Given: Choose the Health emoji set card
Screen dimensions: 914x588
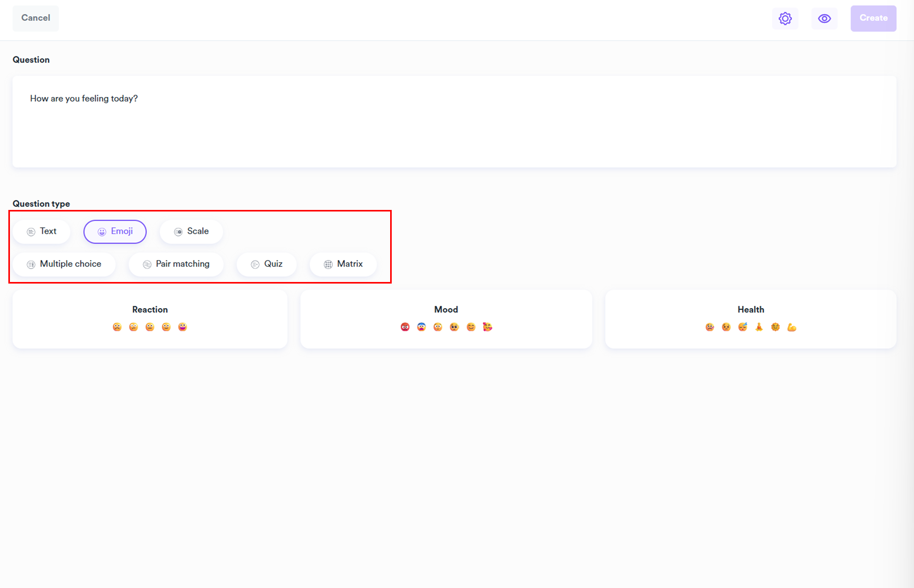Looking at the screenshot, I should (751, 319).
